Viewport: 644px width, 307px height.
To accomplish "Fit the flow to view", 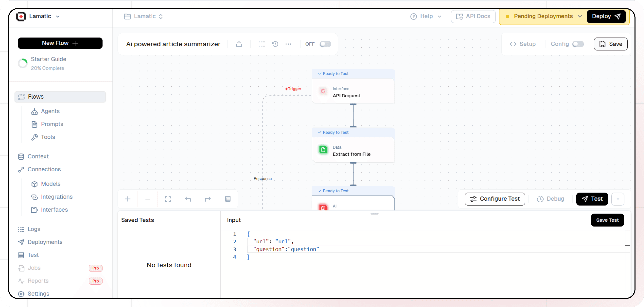I will (x=168, y=199).
